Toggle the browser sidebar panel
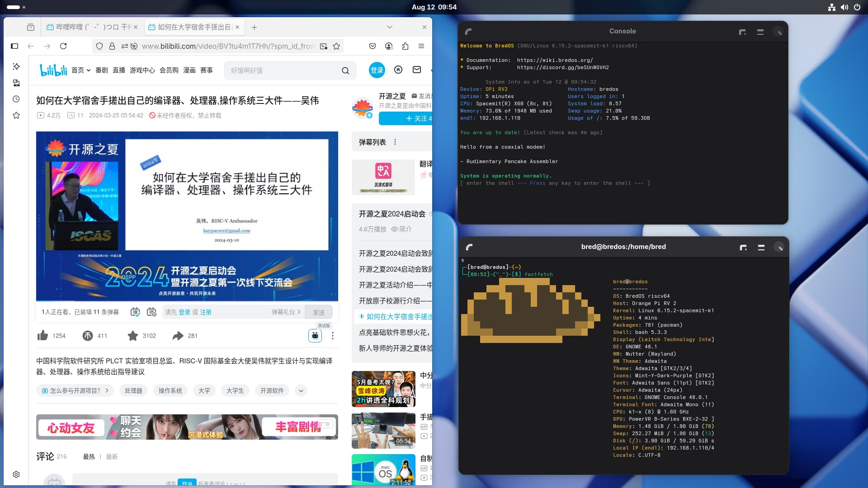 14,46
